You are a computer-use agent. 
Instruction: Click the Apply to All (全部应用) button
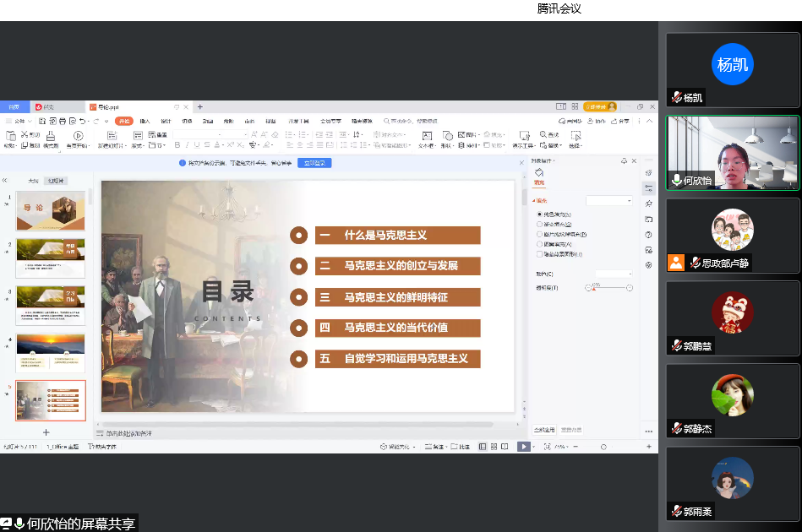[x=544, y=430]
